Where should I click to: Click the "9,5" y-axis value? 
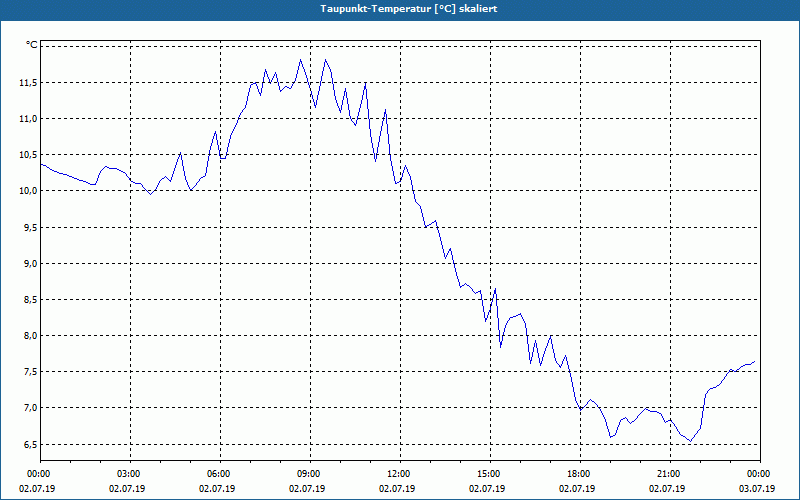pos(30,227)
